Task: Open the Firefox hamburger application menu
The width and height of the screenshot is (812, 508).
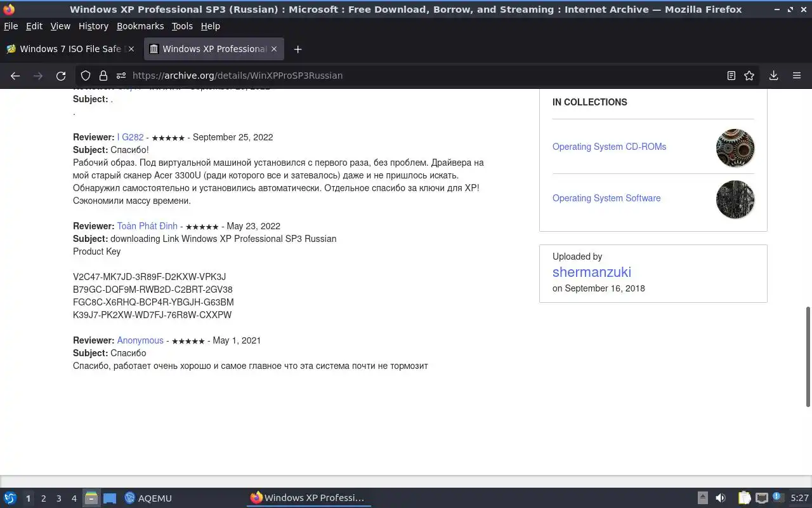Action: [797, 76]
